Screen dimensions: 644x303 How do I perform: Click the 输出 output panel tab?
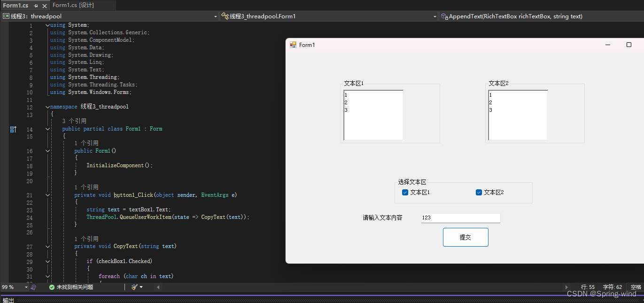tap(8, 299)
